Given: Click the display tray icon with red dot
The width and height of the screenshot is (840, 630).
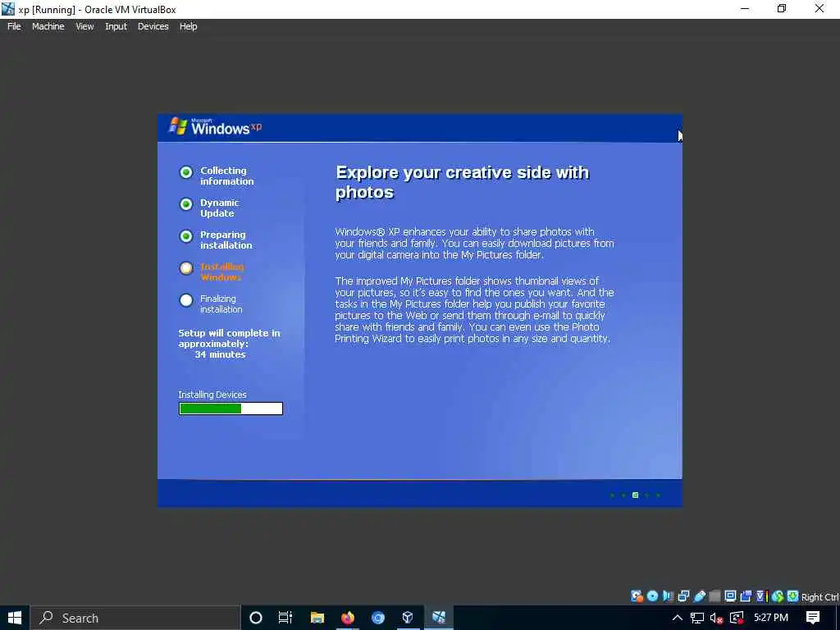Looking at the screenshot, I should (x=737, y=618).
